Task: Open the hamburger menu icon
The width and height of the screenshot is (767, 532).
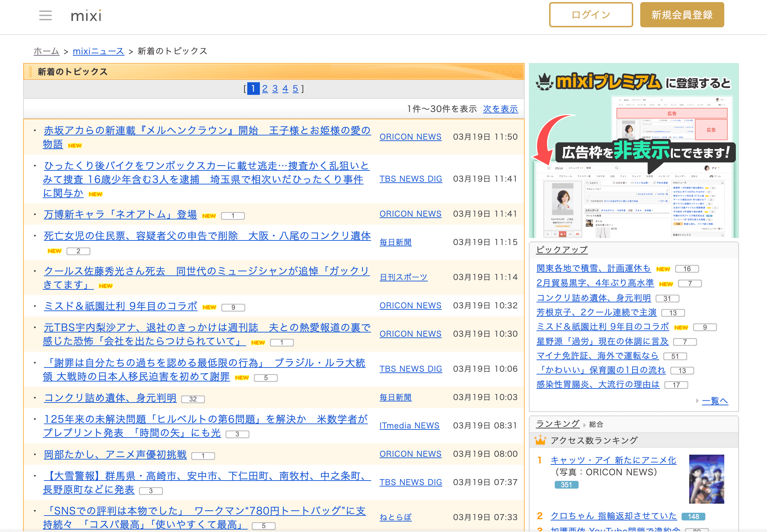Action: pos(46,15)
